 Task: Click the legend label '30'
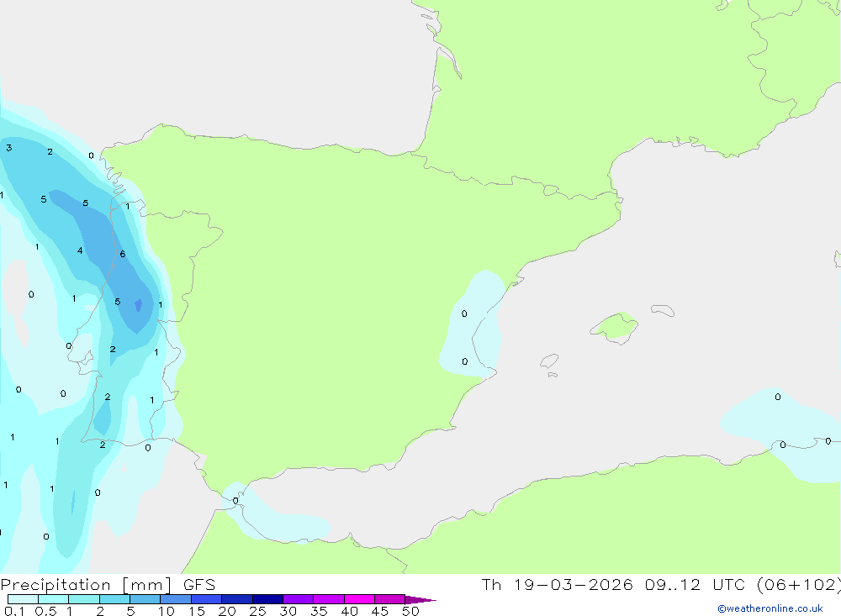288,611
